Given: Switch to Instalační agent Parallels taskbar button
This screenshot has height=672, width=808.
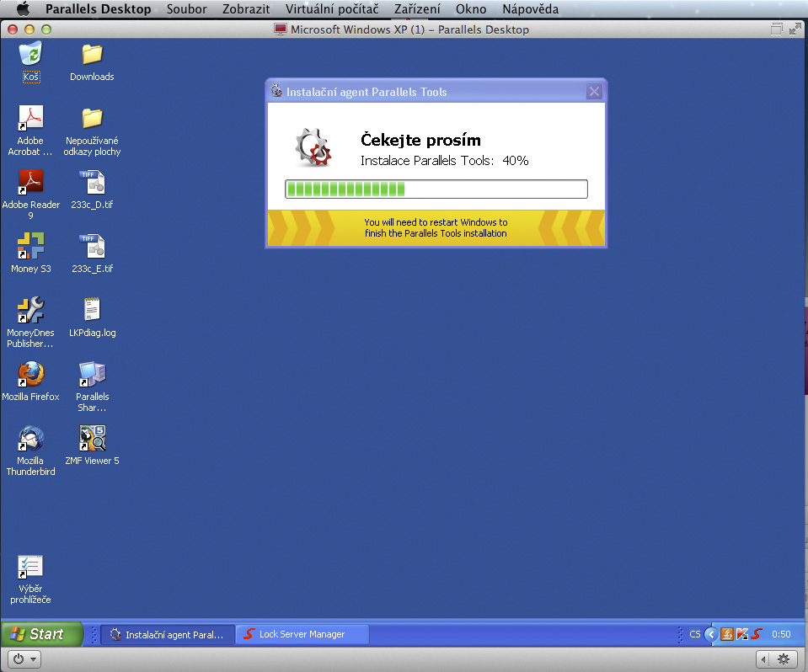Looking at the screenshot, I should [168, 634].
